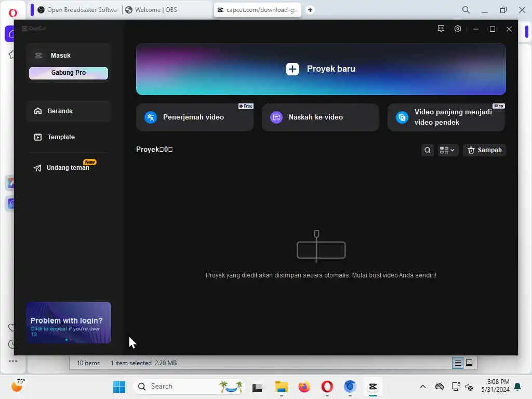This screenshot has height=399, width=532.
Task: Open Video panjang menjadi video pendek
Action: (446, 117)
